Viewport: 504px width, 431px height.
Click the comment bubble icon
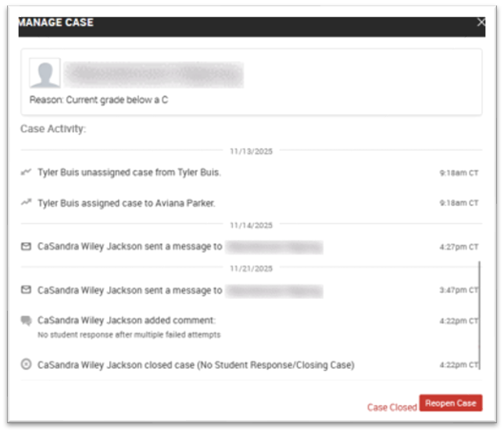click(x=26, y=321)
